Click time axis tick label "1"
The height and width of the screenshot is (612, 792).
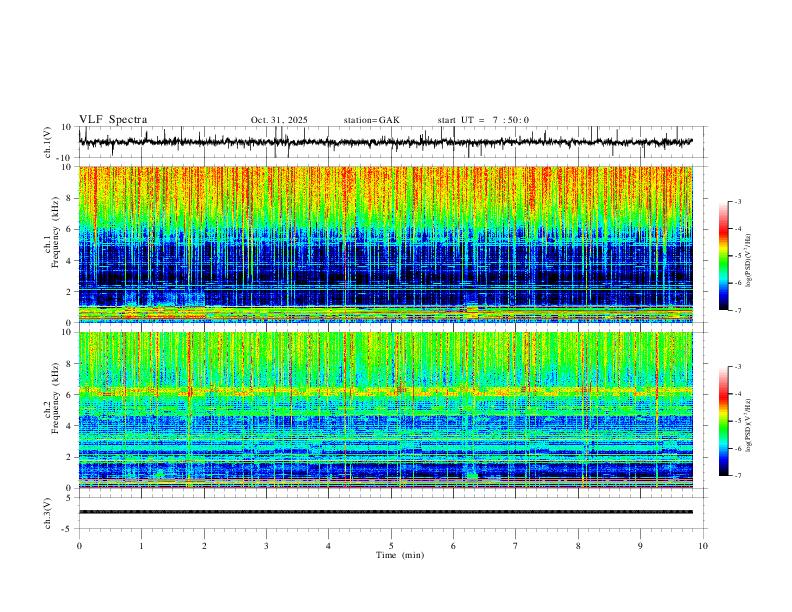[141, 546]
